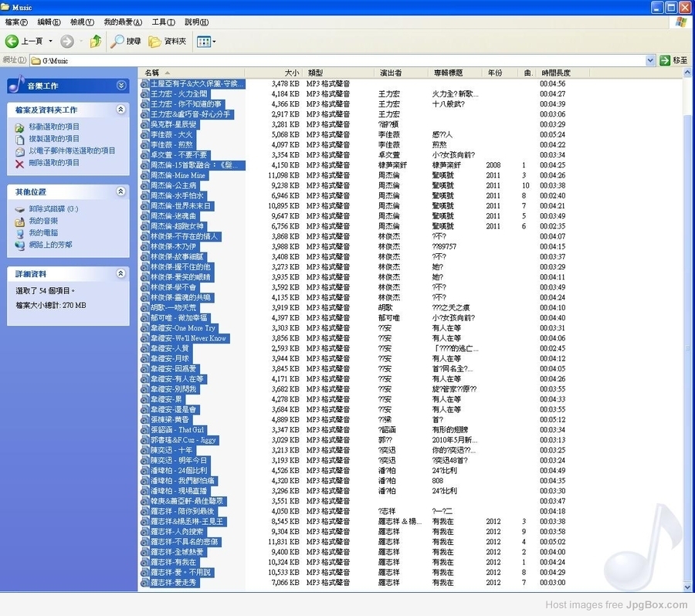The image size is (695, 616).
Task: Click the Up one folder level icon
Action: pos(95,41)
